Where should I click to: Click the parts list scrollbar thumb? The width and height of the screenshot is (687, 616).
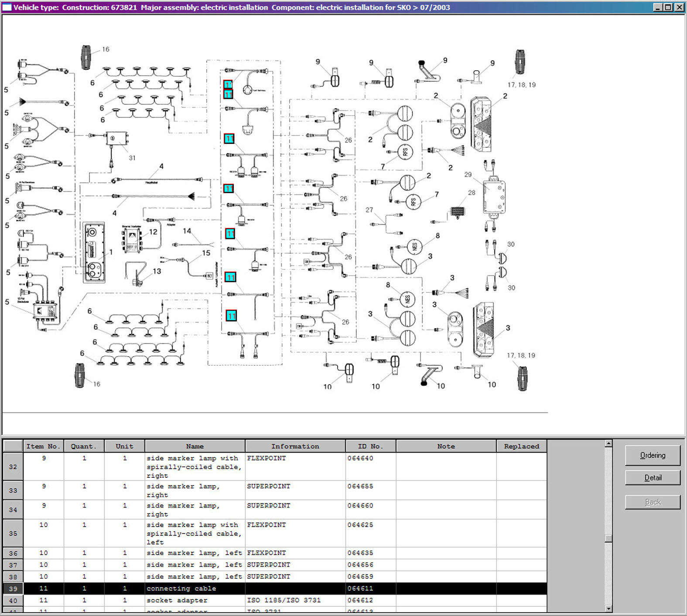pyautogui.click(x=608, y=538)
